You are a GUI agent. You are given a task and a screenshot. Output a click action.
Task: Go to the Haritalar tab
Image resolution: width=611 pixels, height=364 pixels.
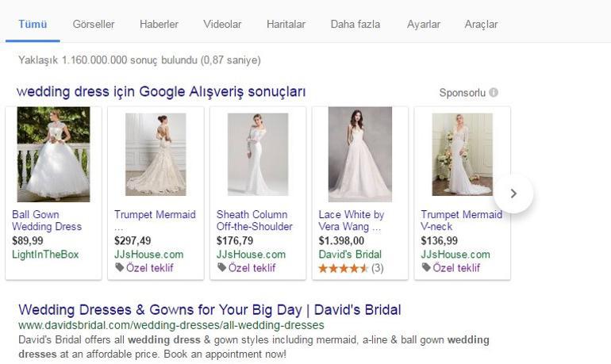pyautogui.click(x=286, y=25)
